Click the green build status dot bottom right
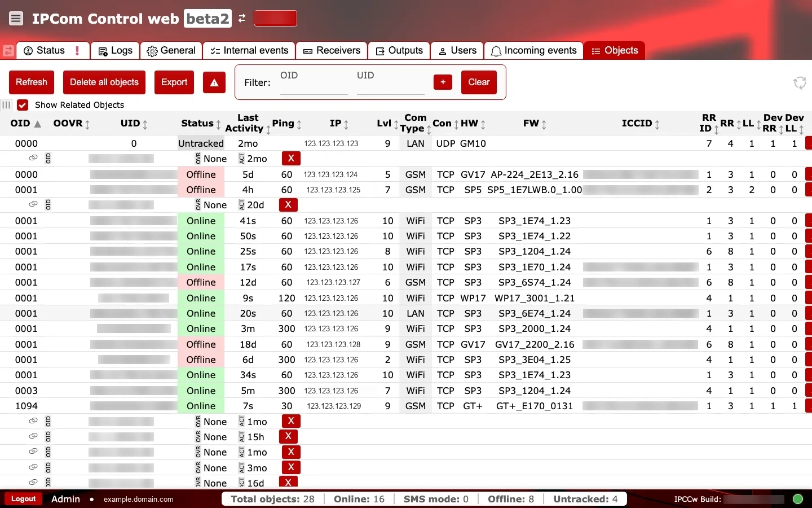 coord(798,499)
